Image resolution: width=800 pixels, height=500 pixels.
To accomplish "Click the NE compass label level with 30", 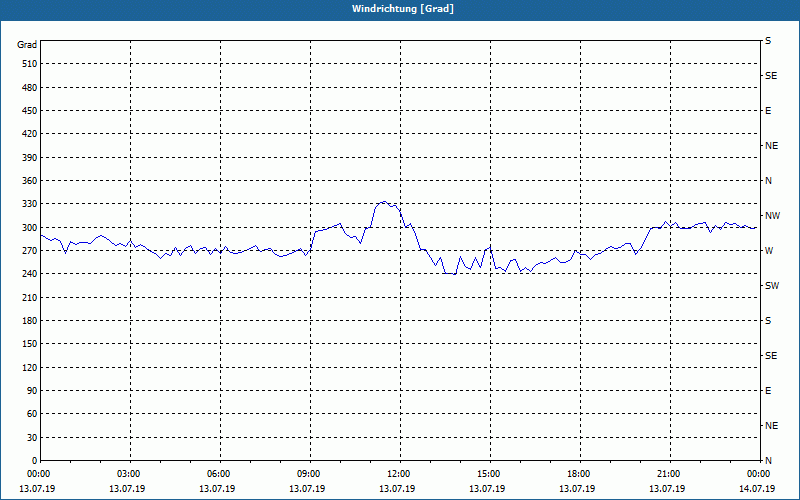I will [771, 426].
